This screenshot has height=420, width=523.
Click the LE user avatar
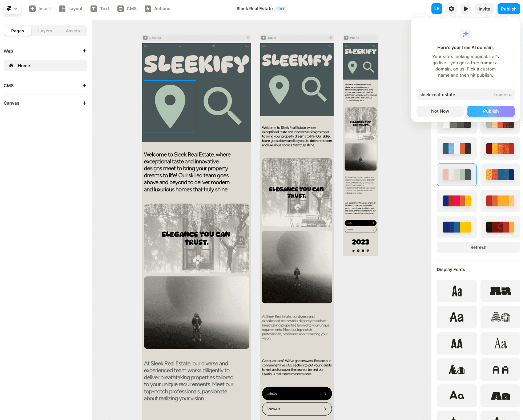coord(437,9)
